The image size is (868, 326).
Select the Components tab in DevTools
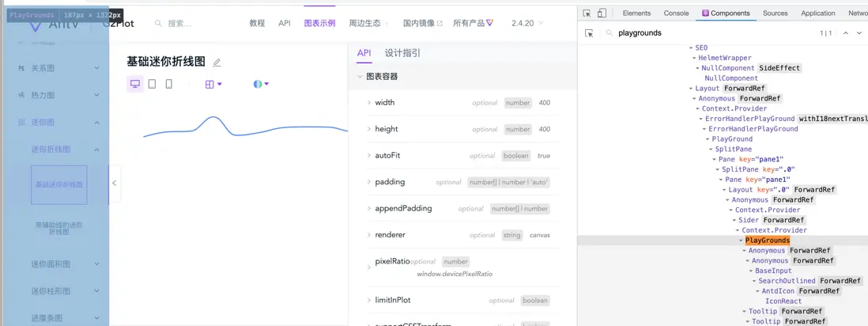pyautogui.click(x=726, y=13)
